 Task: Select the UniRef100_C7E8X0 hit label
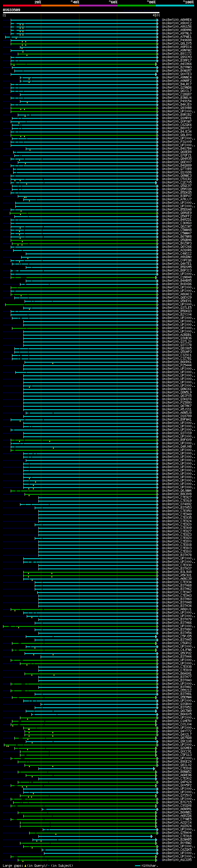(x=176, y=551)
